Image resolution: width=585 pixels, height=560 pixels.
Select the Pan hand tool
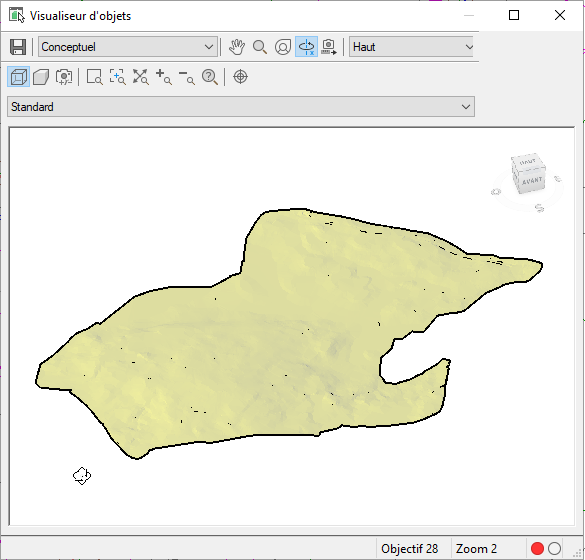237,47
